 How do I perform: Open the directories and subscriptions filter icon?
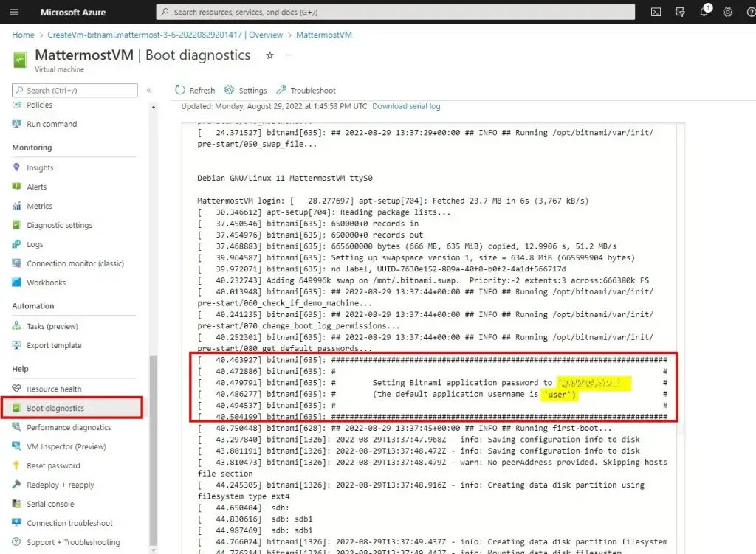(680, 12)
